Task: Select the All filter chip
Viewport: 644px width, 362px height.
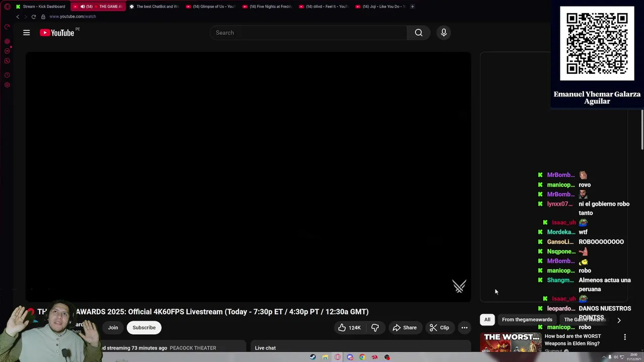Action: tap(487, 320)
